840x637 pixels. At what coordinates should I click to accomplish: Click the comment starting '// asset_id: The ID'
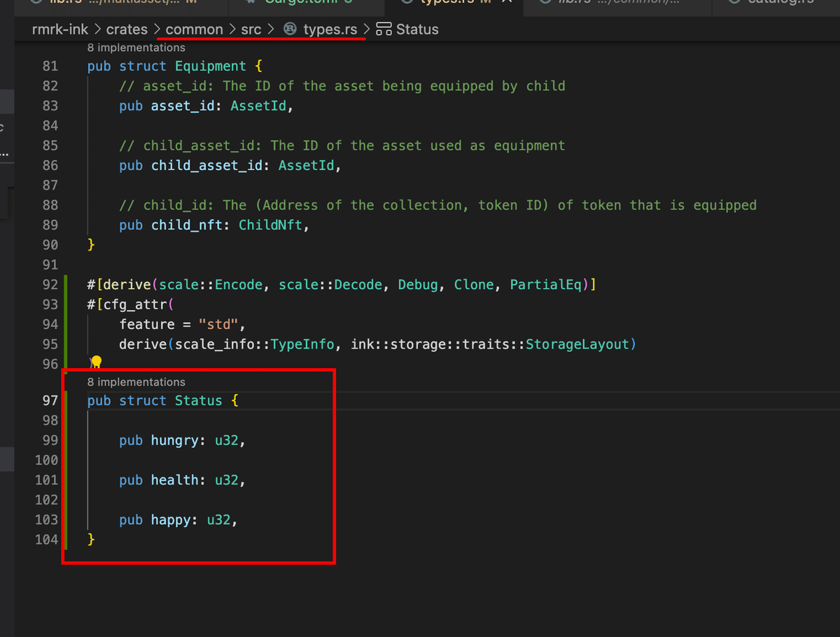coord(342,86)
